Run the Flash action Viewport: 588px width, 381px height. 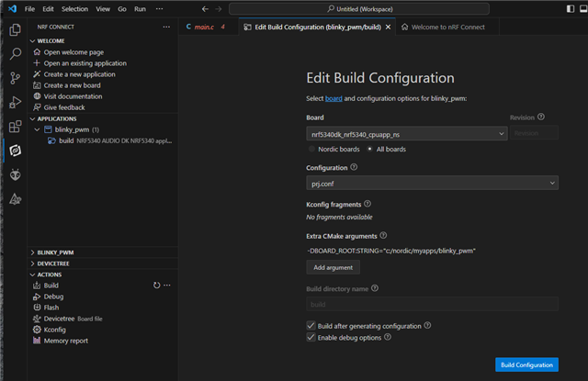pyautogui.click(x=51, y=308)
